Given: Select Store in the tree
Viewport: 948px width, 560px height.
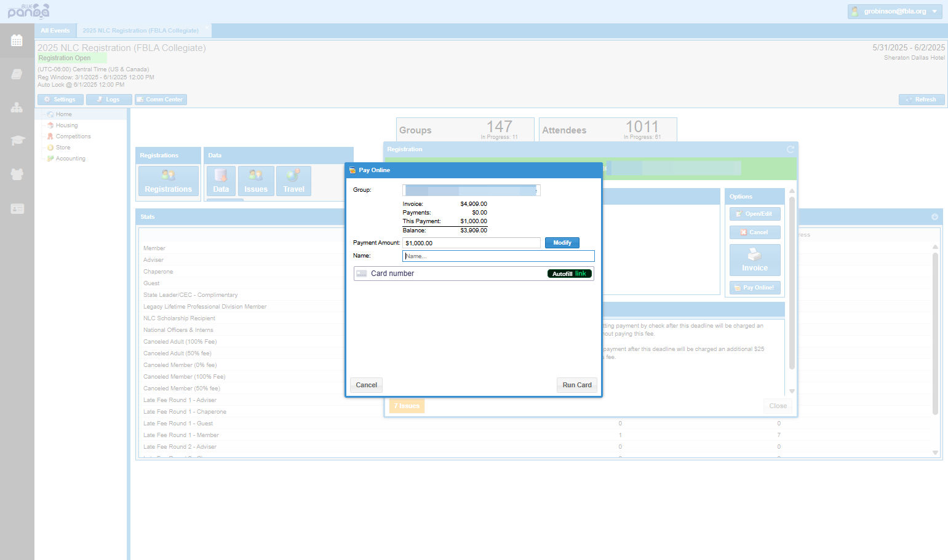Looking at the screenshot, I should pyautogui.click(x=63, y=148).
